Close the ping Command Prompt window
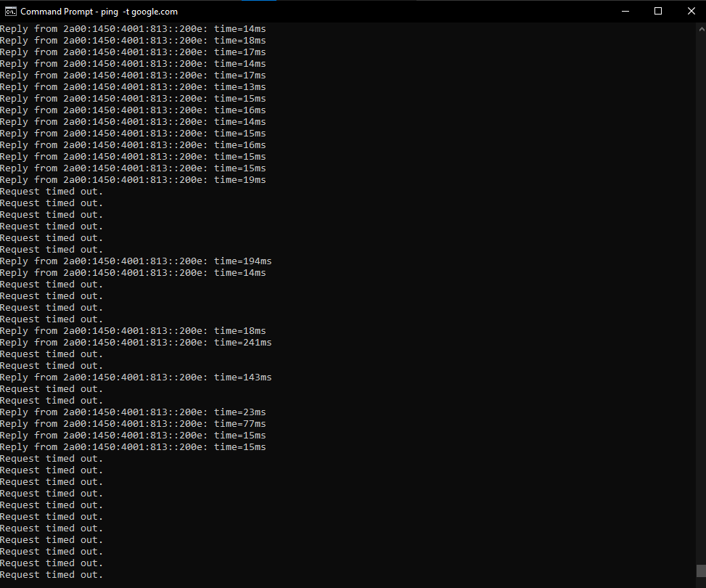Viewport: 706px width, 588px height. coord(691,12)
